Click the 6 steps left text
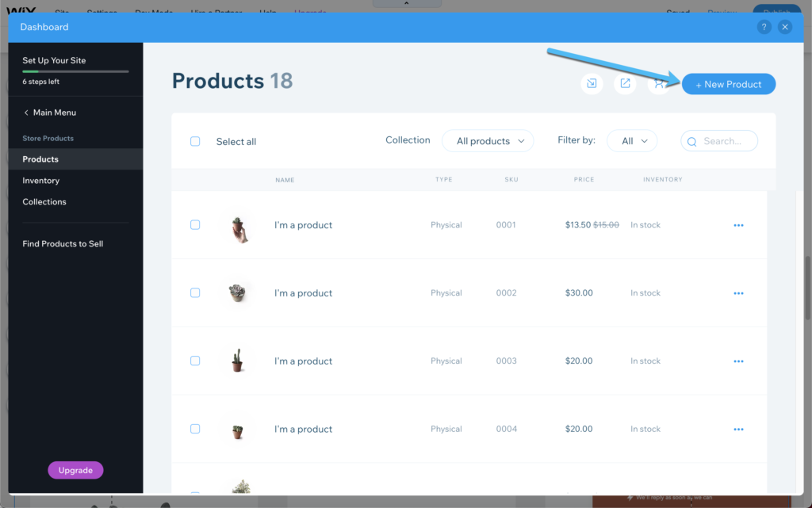 [x=41, y=82]
